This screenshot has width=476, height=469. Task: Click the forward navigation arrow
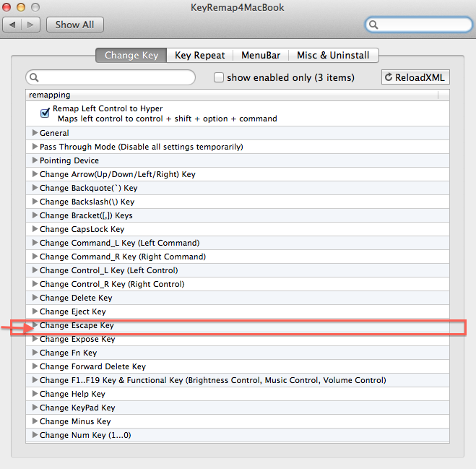click(x=31, y=25)
